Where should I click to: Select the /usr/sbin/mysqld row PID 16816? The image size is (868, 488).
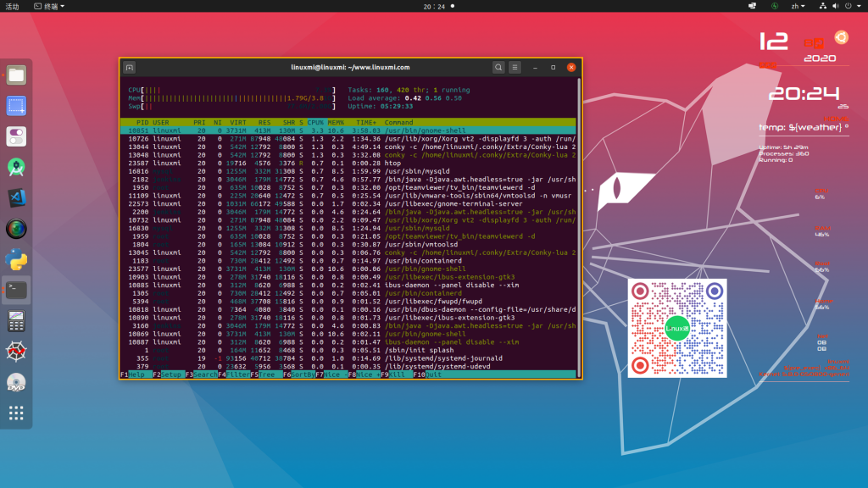pos(348,171)
